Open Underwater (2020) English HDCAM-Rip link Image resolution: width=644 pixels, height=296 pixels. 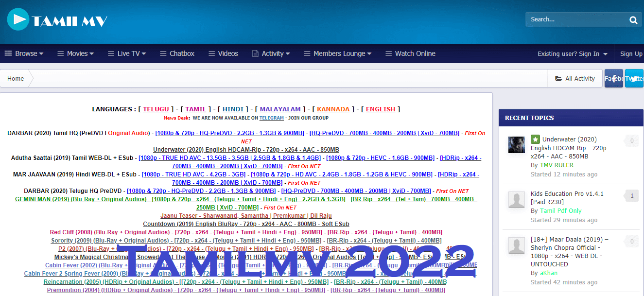click(246, 149)
